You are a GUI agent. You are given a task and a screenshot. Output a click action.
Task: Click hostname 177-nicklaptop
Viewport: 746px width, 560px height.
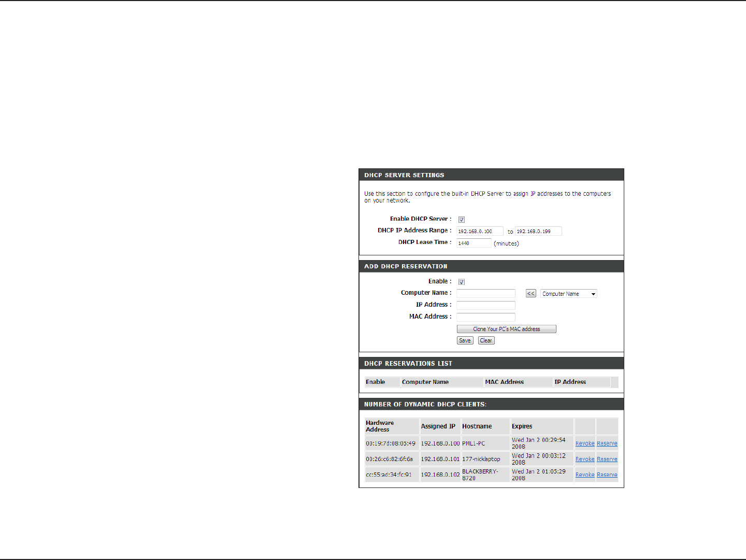click(481, 459)
